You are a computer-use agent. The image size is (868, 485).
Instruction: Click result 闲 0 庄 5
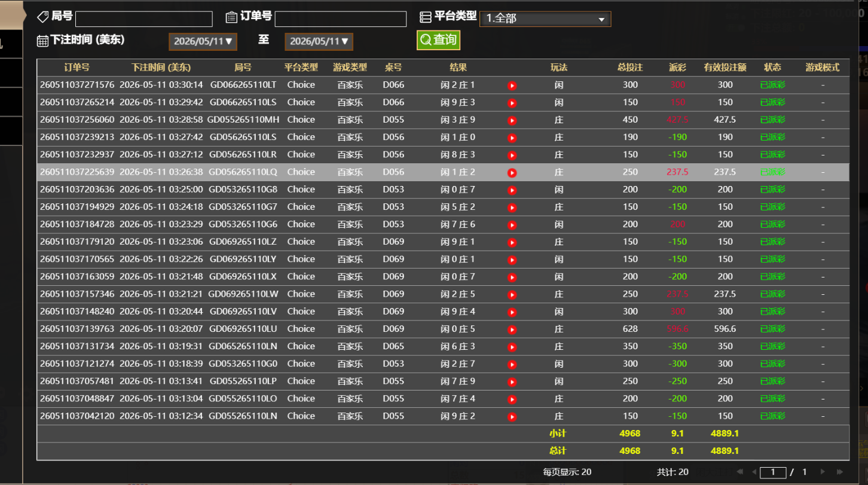pos(458,329)
